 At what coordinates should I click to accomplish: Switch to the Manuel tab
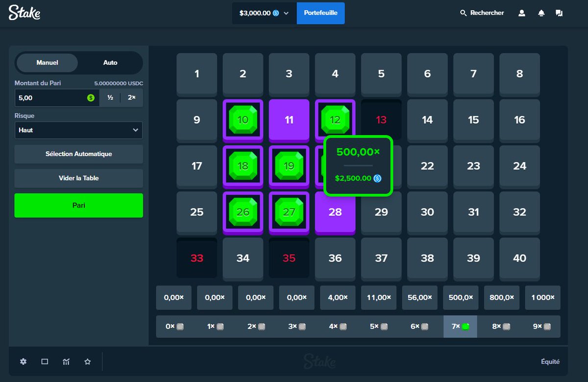click(x=48, y=63)
